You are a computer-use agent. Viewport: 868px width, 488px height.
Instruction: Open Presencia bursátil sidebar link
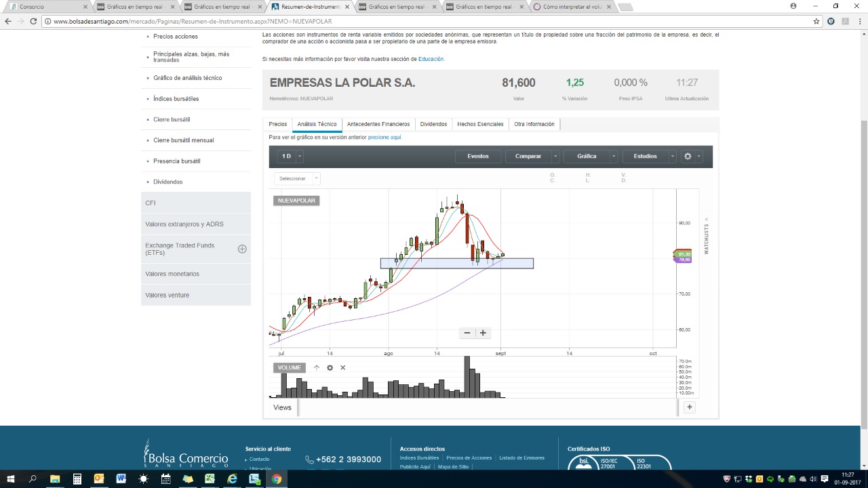[x=177, y=161]
